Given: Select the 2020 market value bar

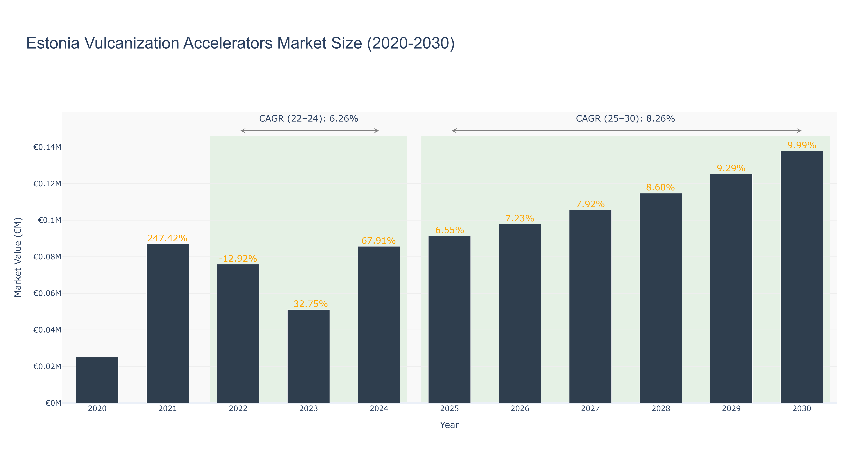Looking at the screenshot, I should [x=97, y=380].
